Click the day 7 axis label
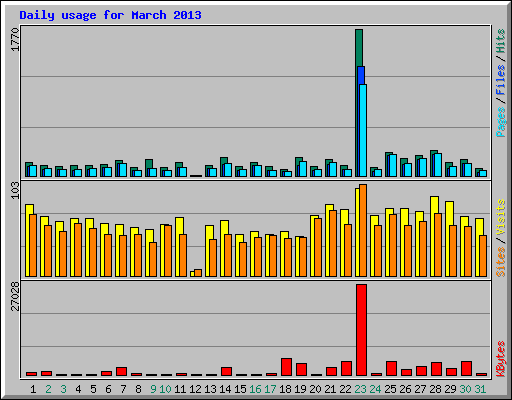This screenshot has width=512, height=400. click(x=123, y=389)
